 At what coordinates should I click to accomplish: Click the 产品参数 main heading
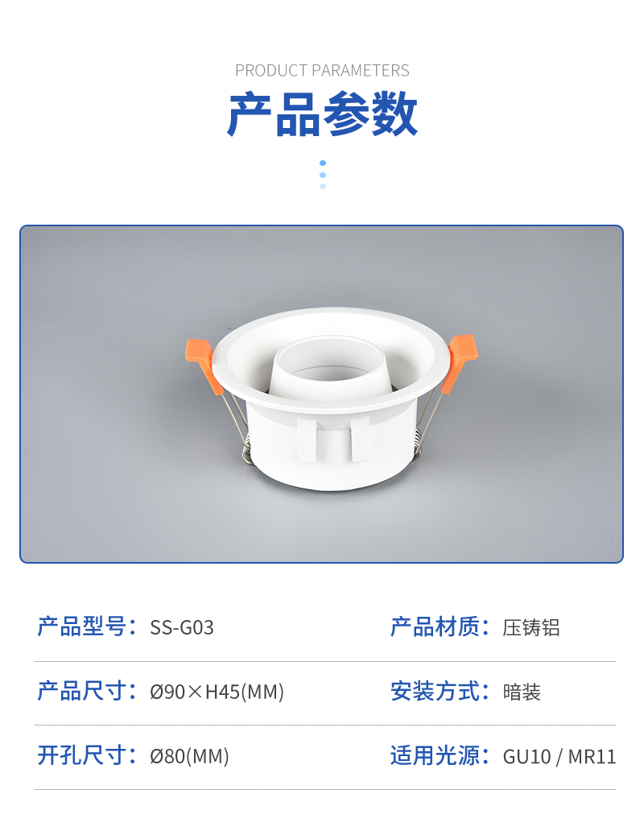pyautogui.click(x=322, y=114)
